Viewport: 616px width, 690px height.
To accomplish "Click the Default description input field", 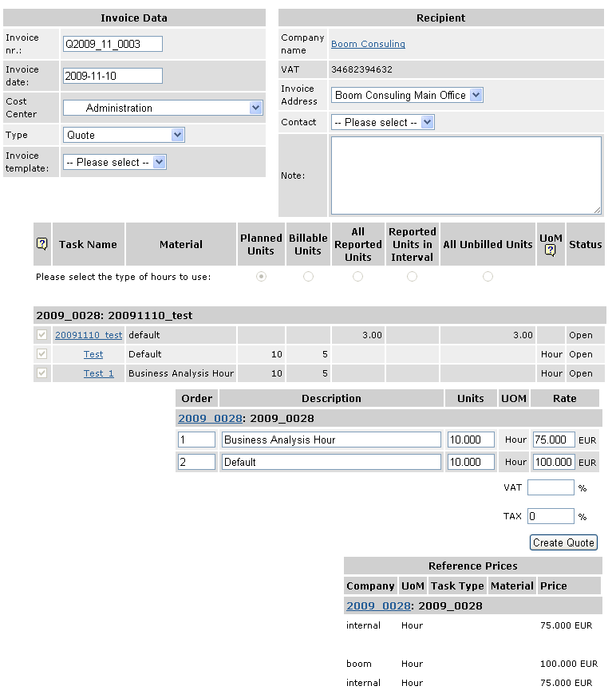I will click(x=331, y=462).
